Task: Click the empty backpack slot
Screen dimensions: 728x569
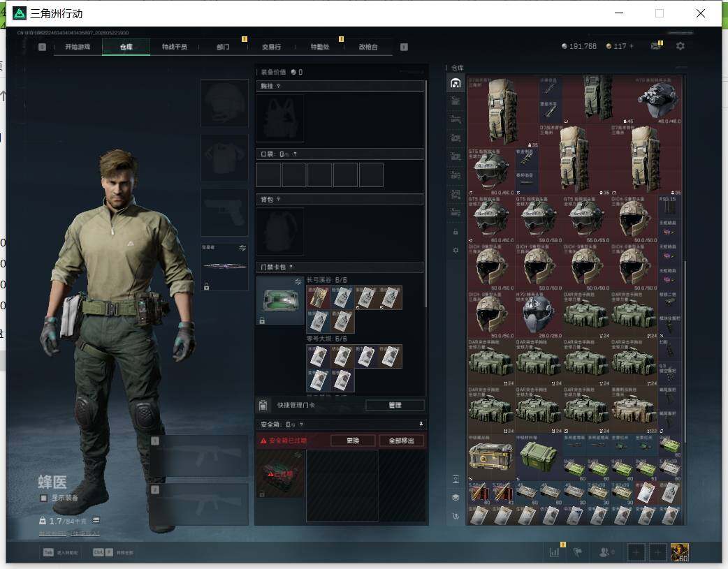Action: click(280, 231)
